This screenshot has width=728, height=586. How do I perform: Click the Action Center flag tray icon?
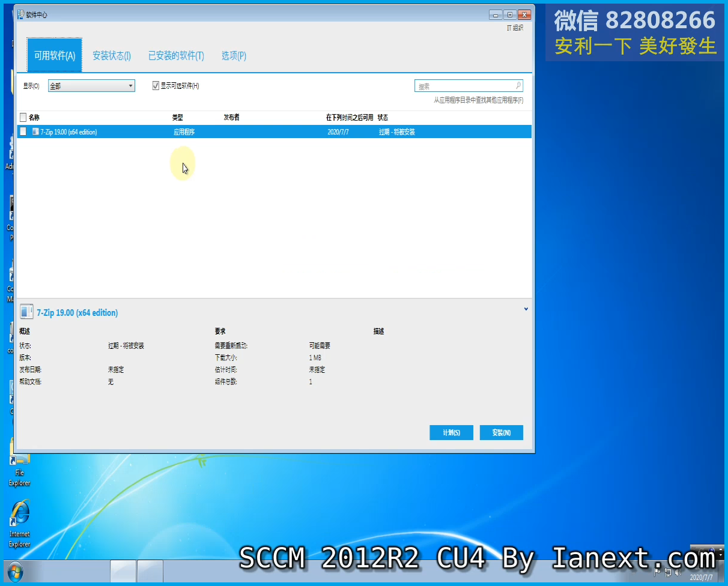pyautogui.click(x=657, y=573)
